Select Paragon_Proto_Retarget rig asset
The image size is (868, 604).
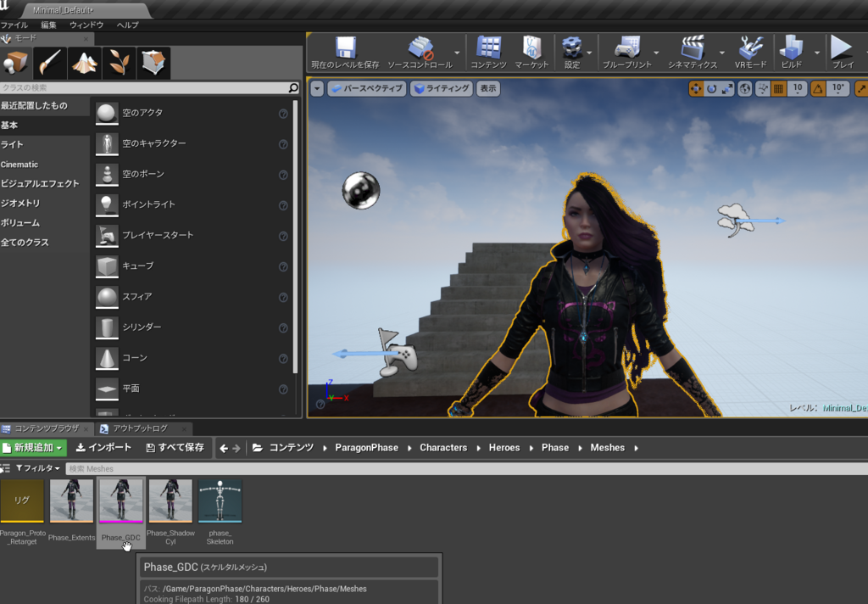[22, 501]
